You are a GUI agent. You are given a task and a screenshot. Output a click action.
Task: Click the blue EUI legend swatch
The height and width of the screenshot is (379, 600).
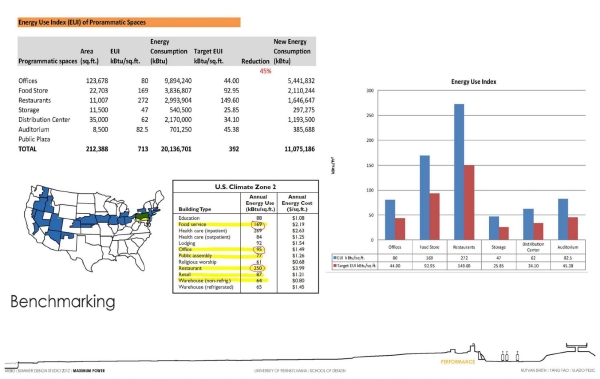coord(335,258)
